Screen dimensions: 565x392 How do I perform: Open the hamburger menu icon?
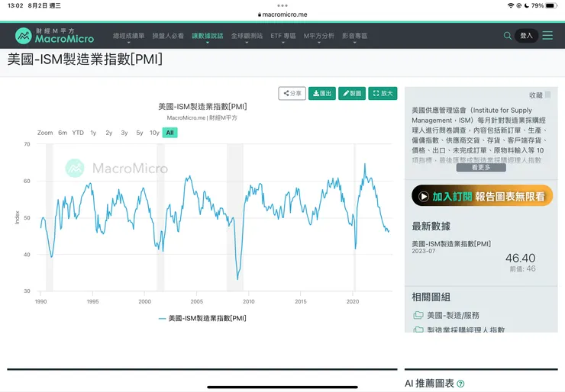pos(547,35)
